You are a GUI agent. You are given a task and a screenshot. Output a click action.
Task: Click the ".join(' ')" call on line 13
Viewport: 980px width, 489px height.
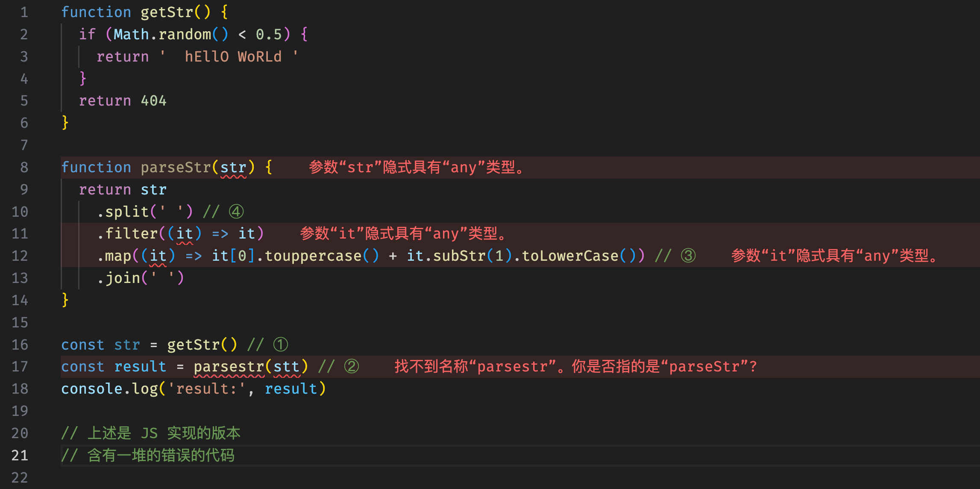point(140,277)
